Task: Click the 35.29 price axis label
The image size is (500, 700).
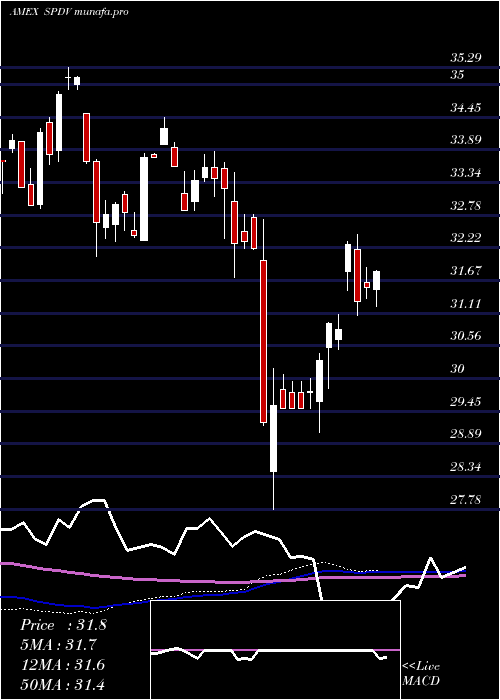Action: coord(466,58)
